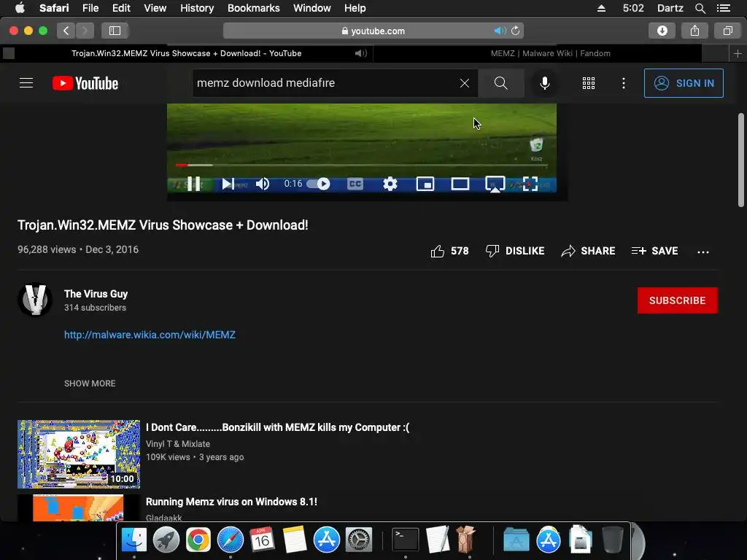Open the Bookmarks menu
The image size is (747, 560).
[x=253, y=8]
